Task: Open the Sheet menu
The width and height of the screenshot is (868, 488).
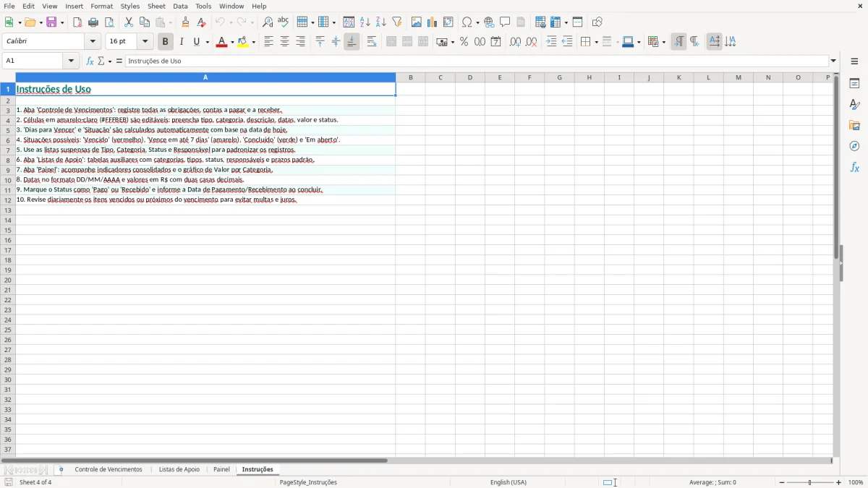Action: 156,6
